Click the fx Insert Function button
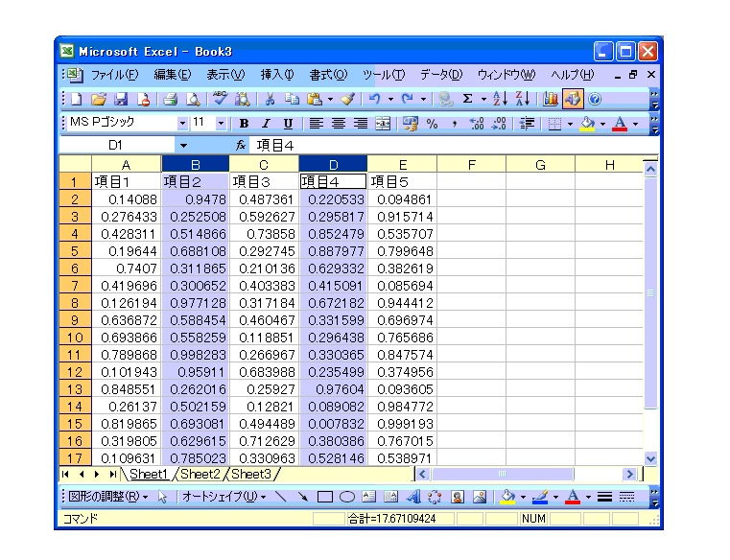Image resolution: width=730 pixels, height=560 pixels. (x=241, y=146)
